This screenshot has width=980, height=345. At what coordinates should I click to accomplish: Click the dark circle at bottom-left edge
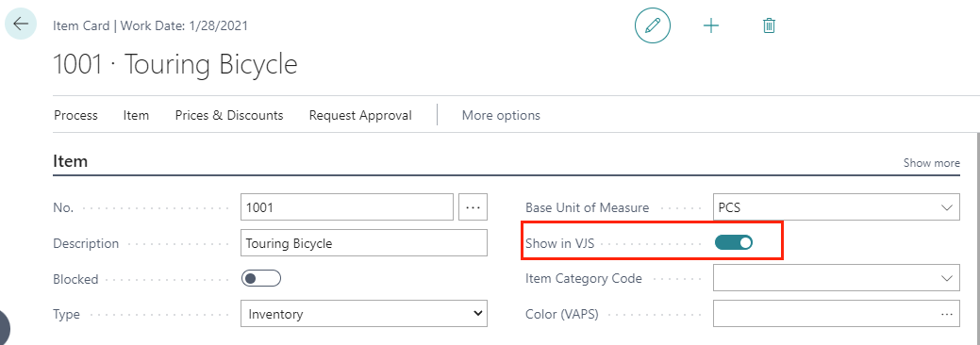(x=5, y=327)
